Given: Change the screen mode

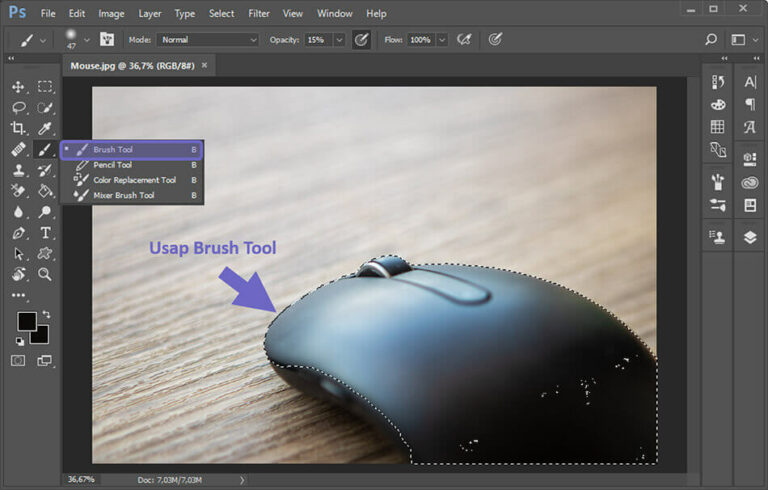Looking at the screenshot, I should click(x=45, y=361).
